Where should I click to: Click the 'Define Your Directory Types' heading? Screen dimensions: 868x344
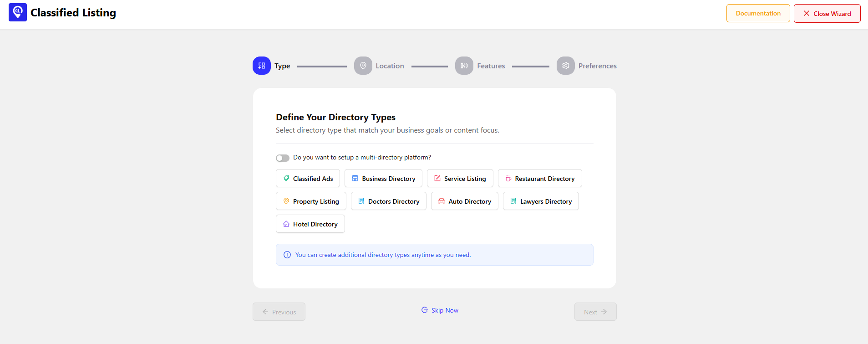(x=336, y=117)
